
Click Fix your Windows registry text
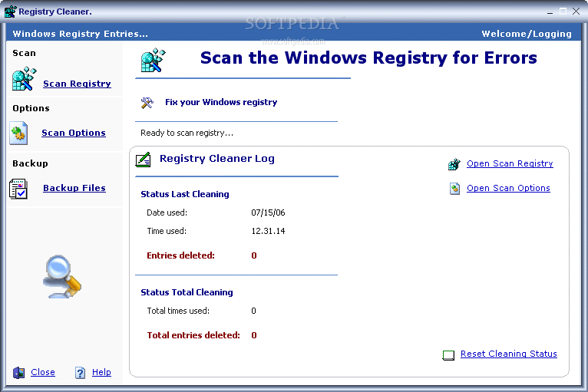pyautogui.click(x=221, y=102)
